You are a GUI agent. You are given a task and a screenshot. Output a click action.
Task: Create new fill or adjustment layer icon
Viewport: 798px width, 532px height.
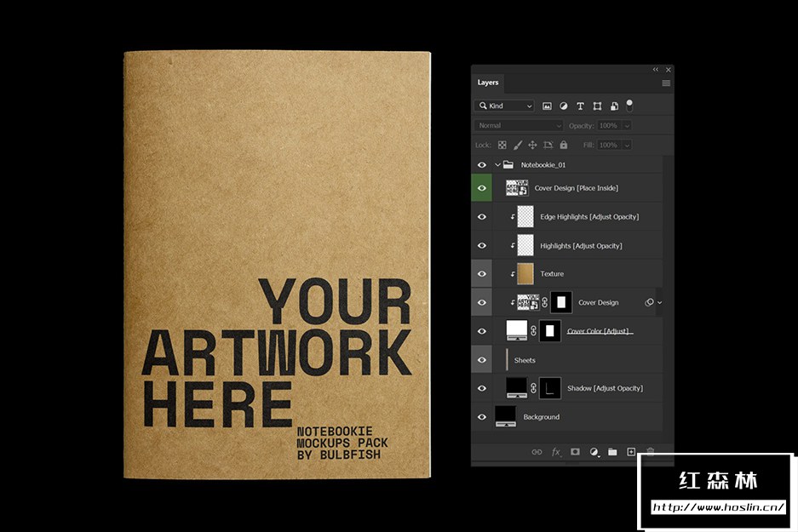594,452
